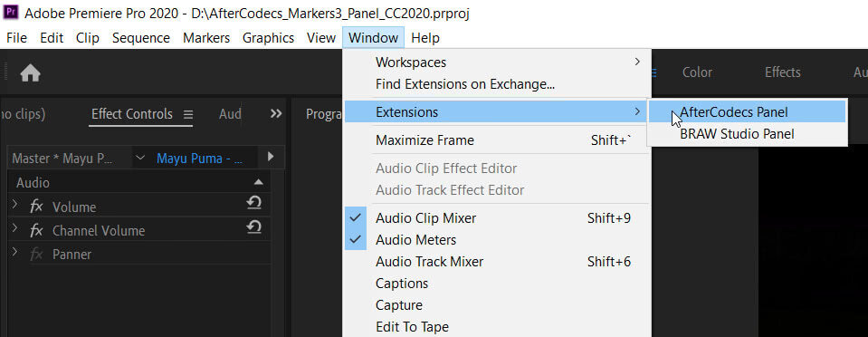Image resolution: width=868 pixels, height=337 pixels.
Task: Choose Find Extensions on Exchange
Action: pos(497,84)
